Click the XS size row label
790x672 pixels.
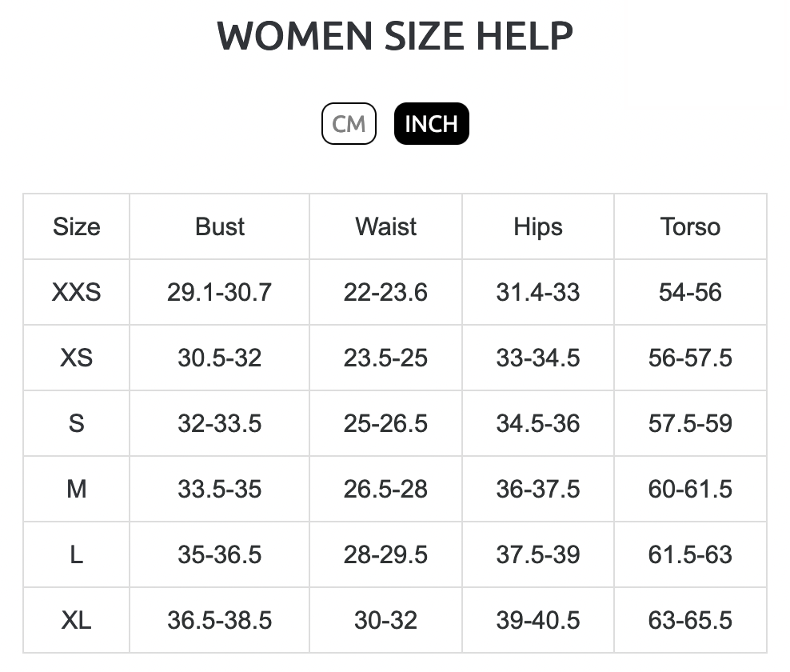pyautogui.click(x=77, y=358)
